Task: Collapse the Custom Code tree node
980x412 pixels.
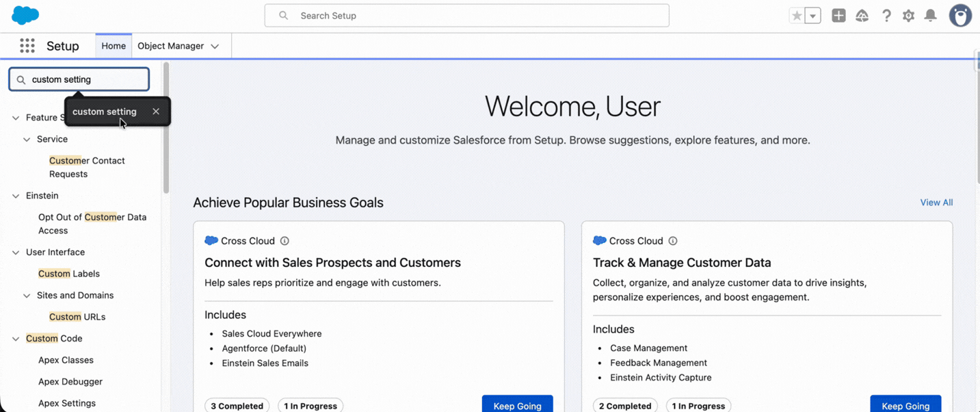Action: (16, 339)
